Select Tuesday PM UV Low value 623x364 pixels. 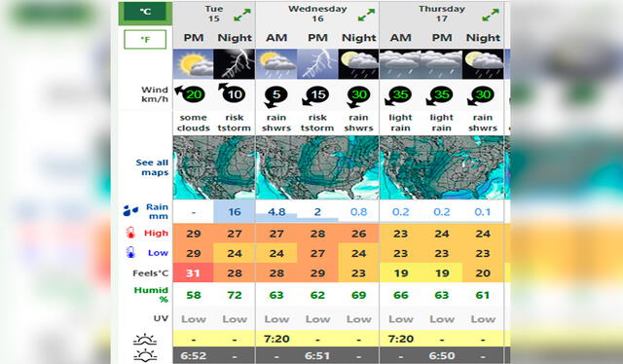click(194, 319)
